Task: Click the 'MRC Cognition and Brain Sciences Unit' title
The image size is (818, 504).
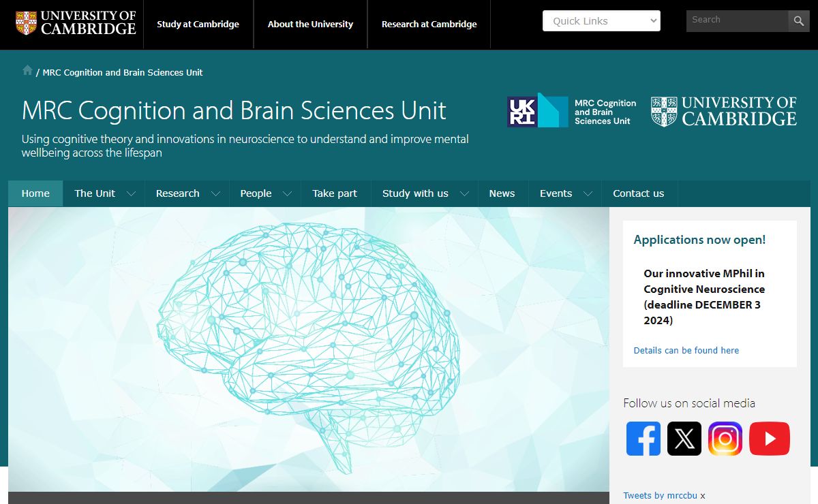Action: coord(234,110)
